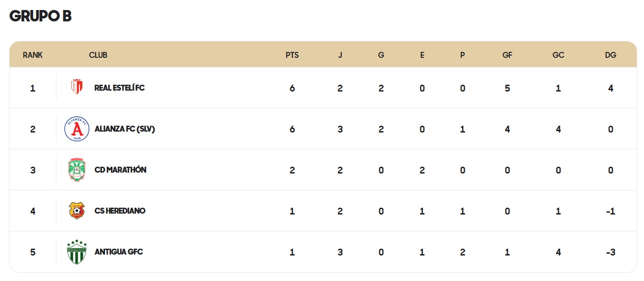Go to the CD MARATHÓN club page
The width and height of the screenshot is (644, 281).
[121, 170]
